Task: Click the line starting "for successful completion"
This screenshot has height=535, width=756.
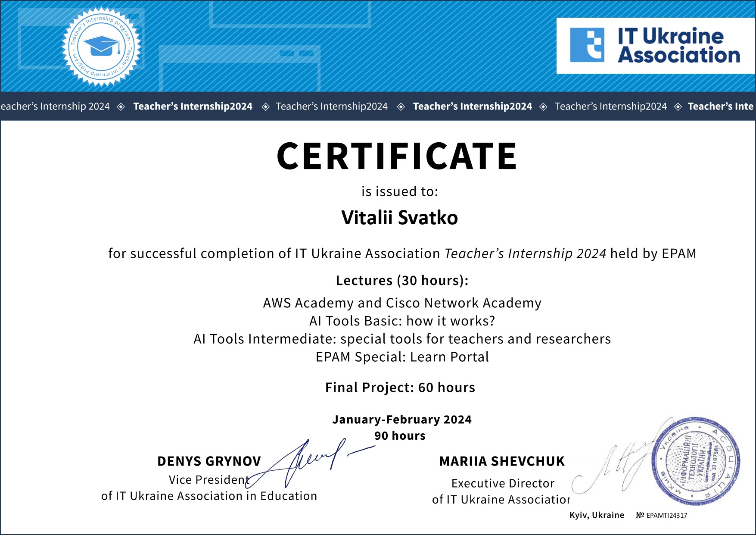Action: coord(402,253)
